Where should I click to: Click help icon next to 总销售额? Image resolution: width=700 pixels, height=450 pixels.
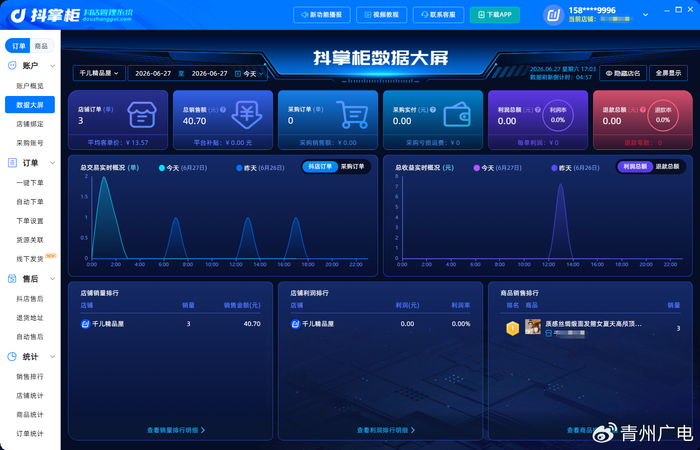tap(223, 109)
